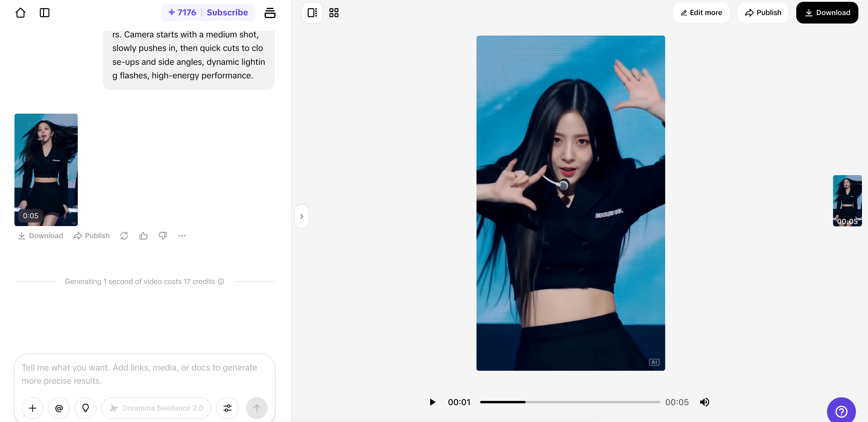Open generation settings sliders icon
This screenshot has height=422, width=868.
point(228,408)
